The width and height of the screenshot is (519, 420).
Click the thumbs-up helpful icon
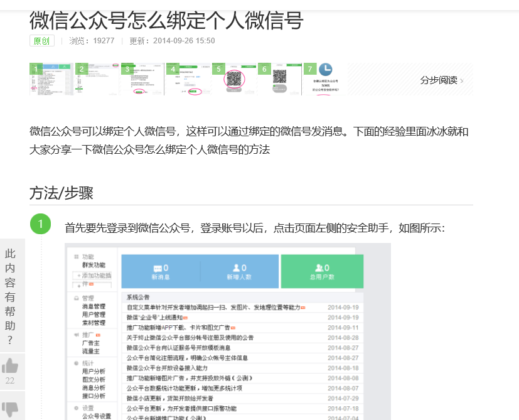tap(10, 365)
